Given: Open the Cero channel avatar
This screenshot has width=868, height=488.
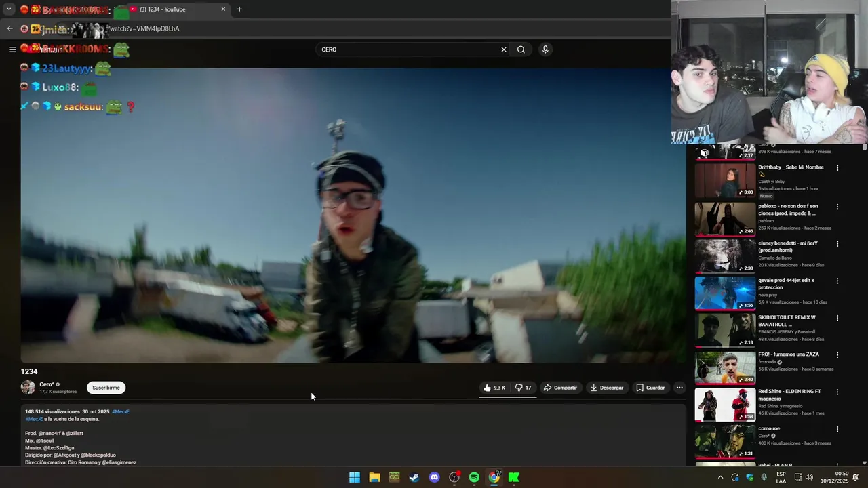Looking at the screenshot, I should [x=28, y=388].
